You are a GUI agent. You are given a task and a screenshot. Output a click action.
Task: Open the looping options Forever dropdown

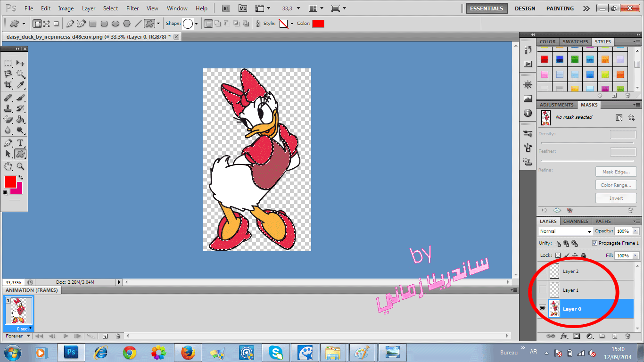[x=18, y=336]
